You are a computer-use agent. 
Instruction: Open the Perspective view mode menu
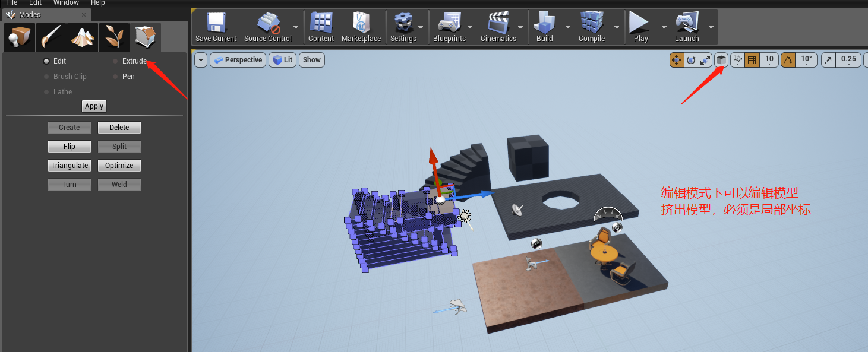[x=238, y=60]
